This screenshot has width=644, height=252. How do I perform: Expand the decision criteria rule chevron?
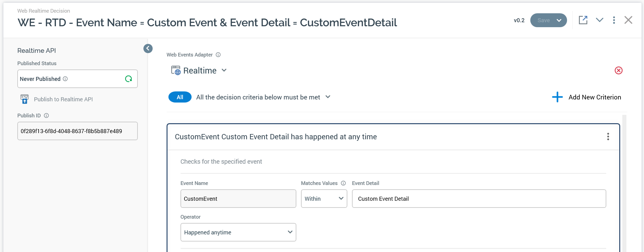[328, 97]
